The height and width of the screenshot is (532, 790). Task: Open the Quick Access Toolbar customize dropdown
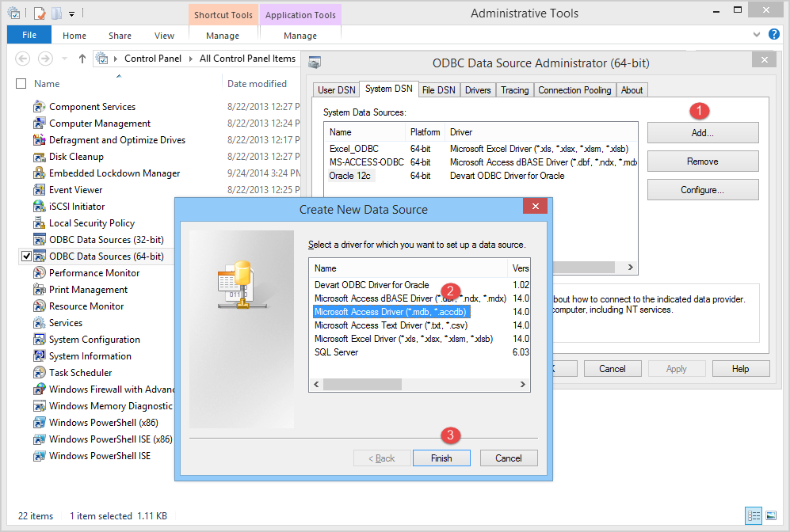click(71, 14)
